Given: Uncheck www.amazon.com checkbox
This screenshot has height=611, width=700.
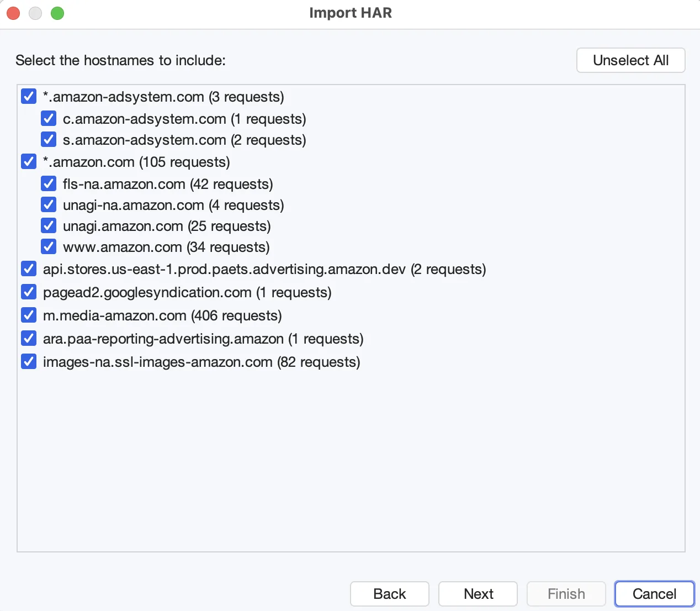Looking at the screenshot, I should click(x=49, y=247).
